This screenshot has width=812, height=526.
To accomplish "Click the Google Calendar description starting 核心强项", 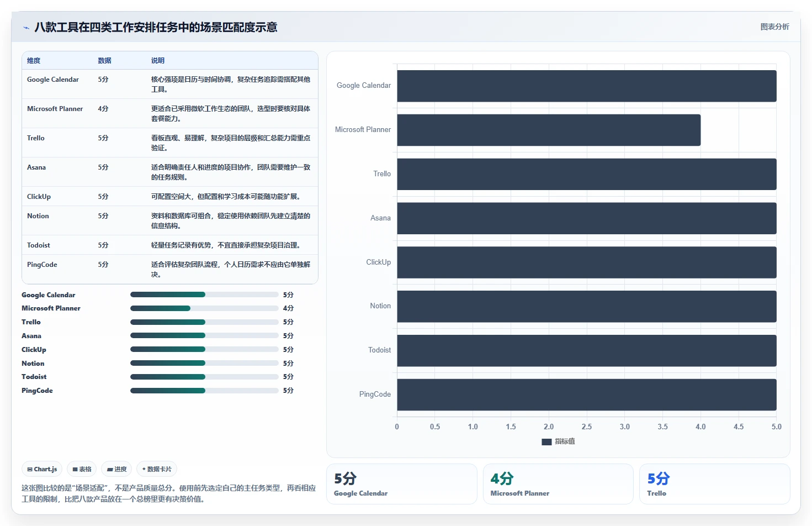I will pyautogui.click(x=231, y=85).
